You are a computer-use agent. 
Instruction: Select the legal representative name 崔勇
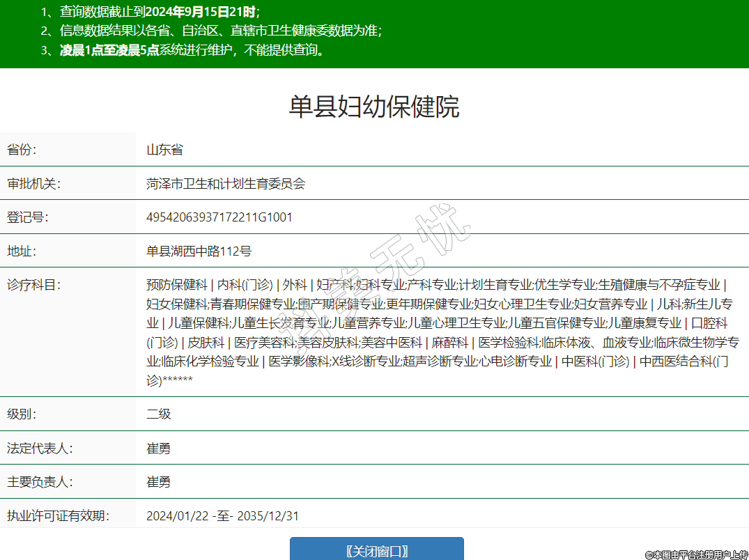click(x=158, y=448)
